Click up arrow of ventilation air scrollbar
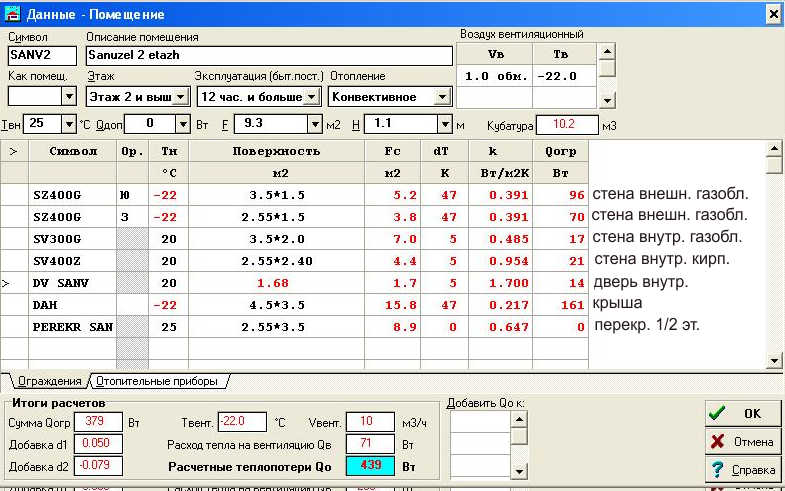Viewport: 785px width, 491px height. (607, 51)
